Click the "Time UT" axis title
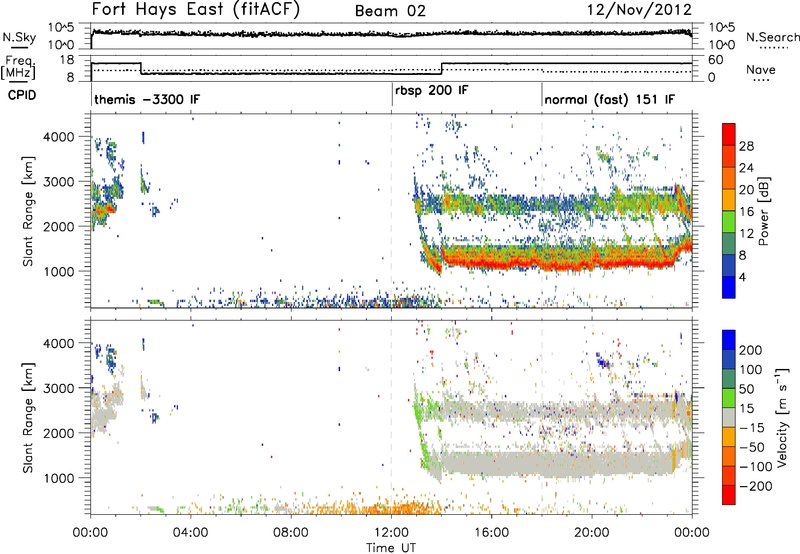The height and width of the screenshot is (554, 800). tap(391, 547)
